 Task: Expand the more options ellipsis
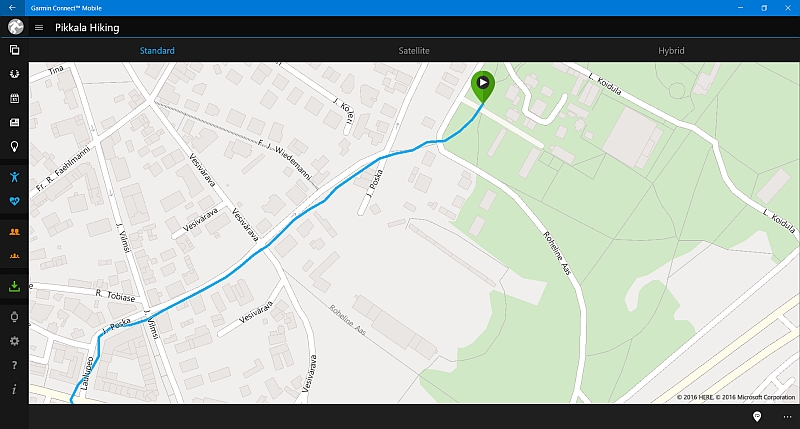787,417
